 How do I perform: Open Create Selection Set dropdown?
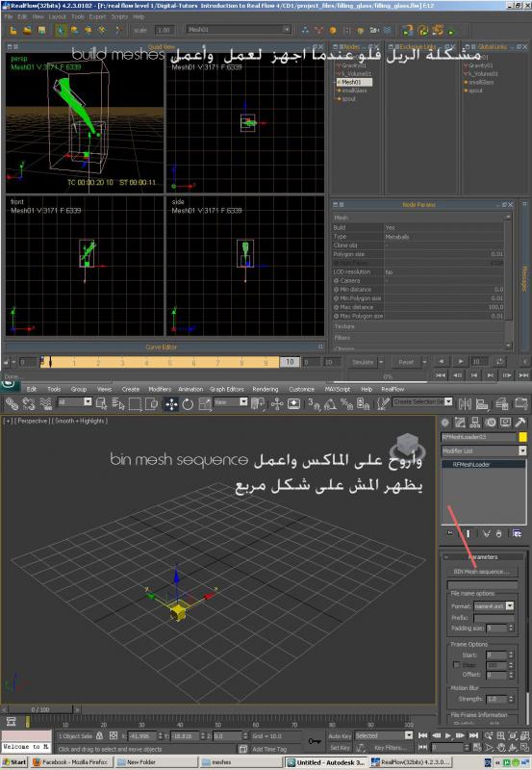point(422,402)
